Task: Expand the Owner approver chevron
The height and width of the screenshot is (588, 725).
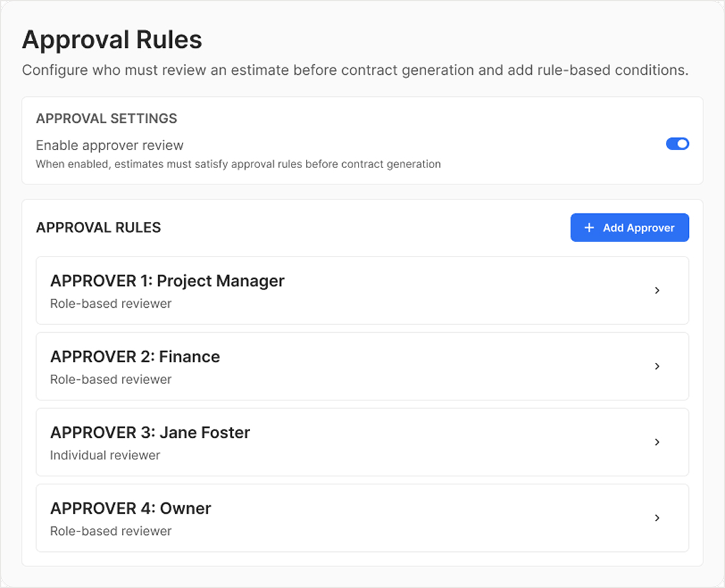Action: (657, 518)
